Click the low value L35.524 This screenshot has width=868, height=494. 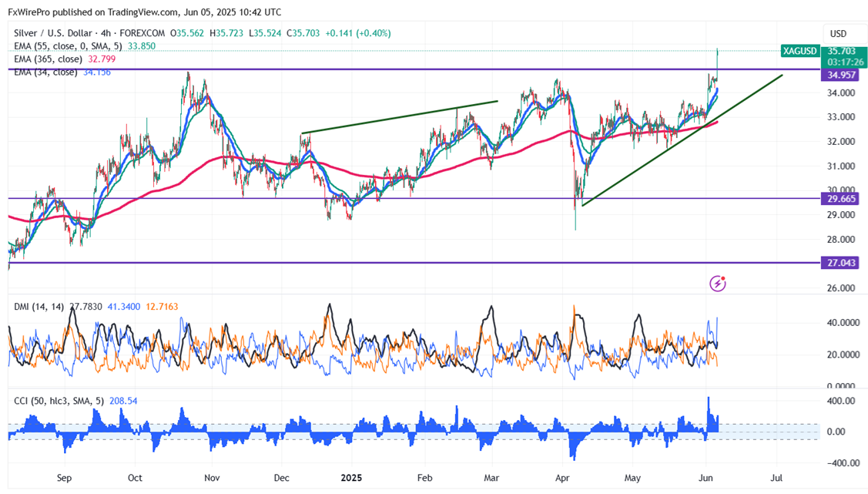[x=265, y=33]
